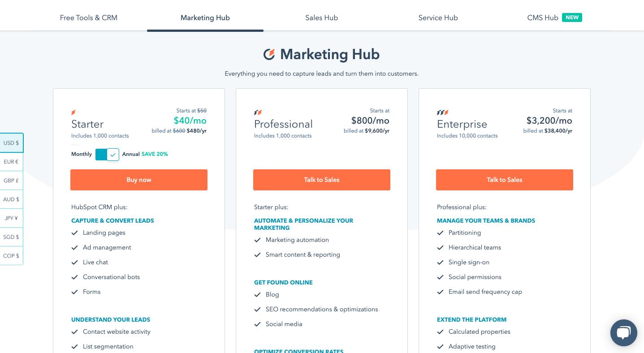
Task: Click the Marketing Hub sprocket logo icon
Action: tap(269, 54)
